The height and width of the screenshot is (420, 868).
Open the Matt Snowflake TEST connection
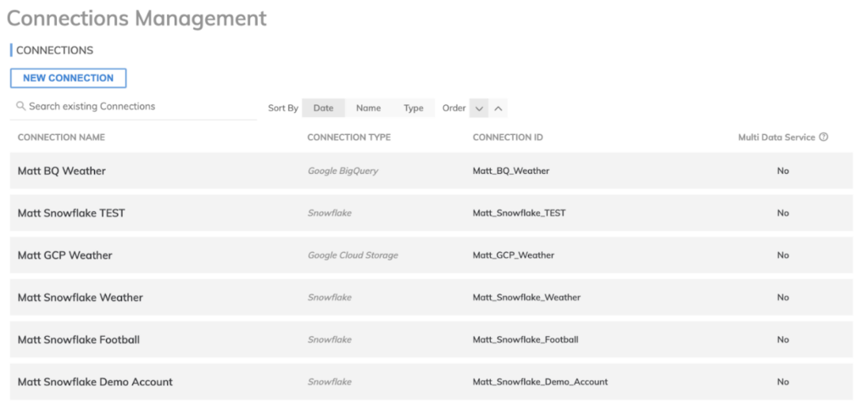coord(71,213)
